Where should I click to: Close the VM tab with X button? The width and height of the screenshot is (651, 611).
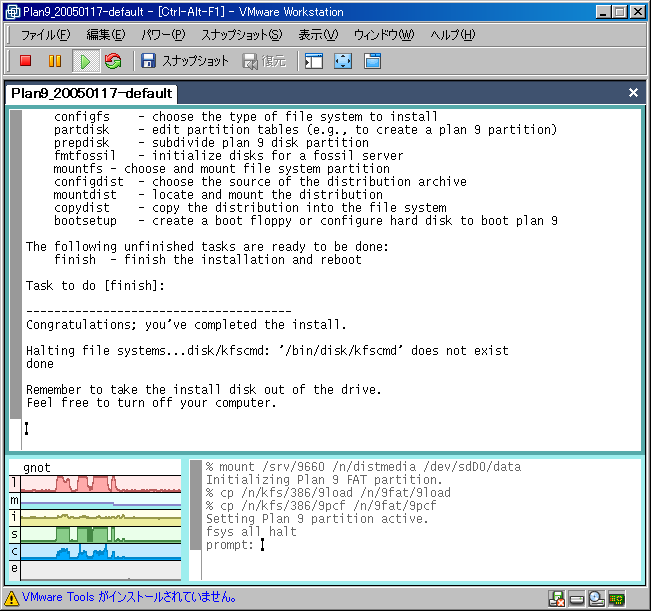633,93
